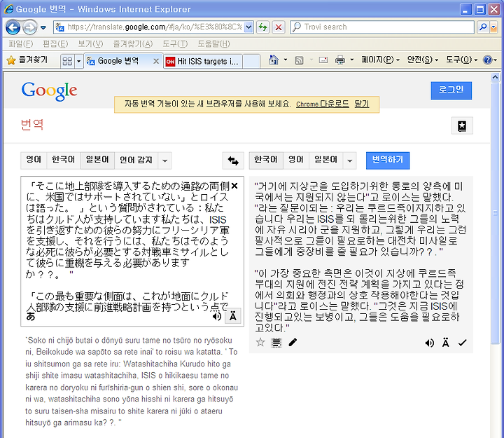Image resolution: width=504 pixels, height=438 pixels.
Task: Toggle translation romanization Ä icon
Action: click(x=445, y=343)
